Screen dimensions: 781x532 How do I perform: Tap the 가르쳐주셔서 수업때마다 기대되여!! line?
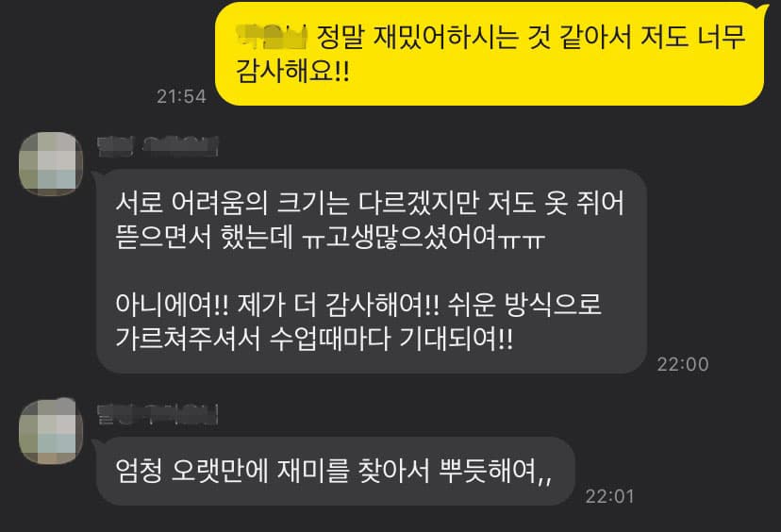pos(314,339)
